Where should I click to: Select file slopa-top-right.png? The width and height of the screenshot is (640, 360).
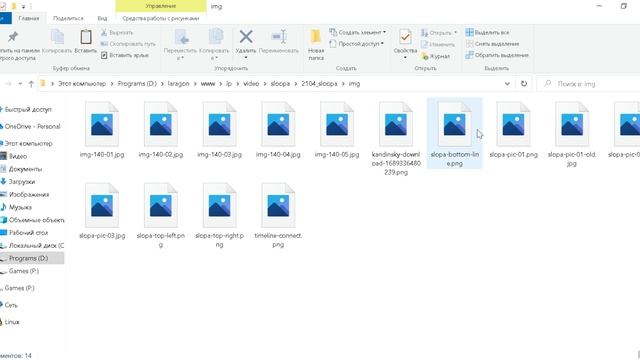point(219,215)
